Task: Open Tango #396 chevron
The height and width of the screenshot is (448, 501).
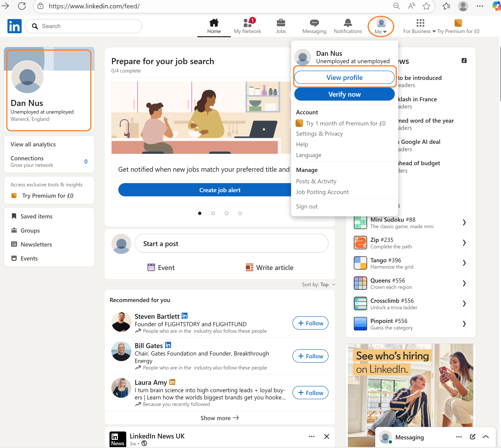Action: click(x=464, y=263)
